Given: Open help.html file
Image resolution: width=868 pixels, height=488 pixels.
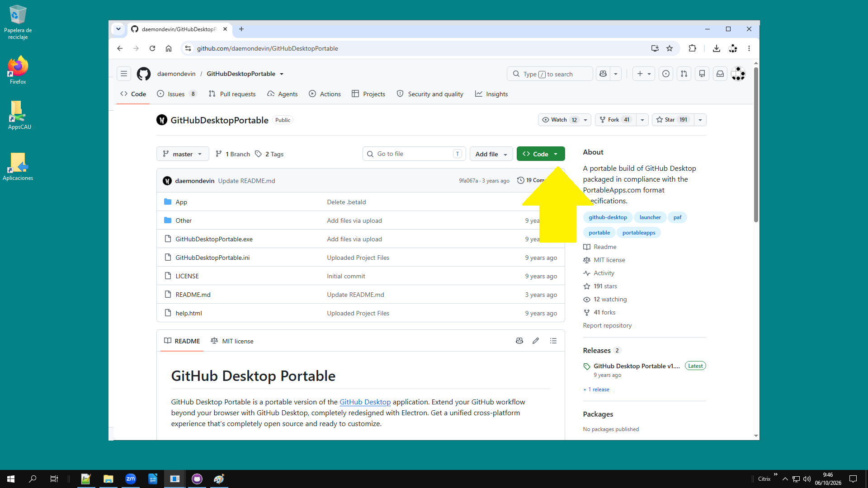Looking at the screenshot, I should [x=189, y=313].
